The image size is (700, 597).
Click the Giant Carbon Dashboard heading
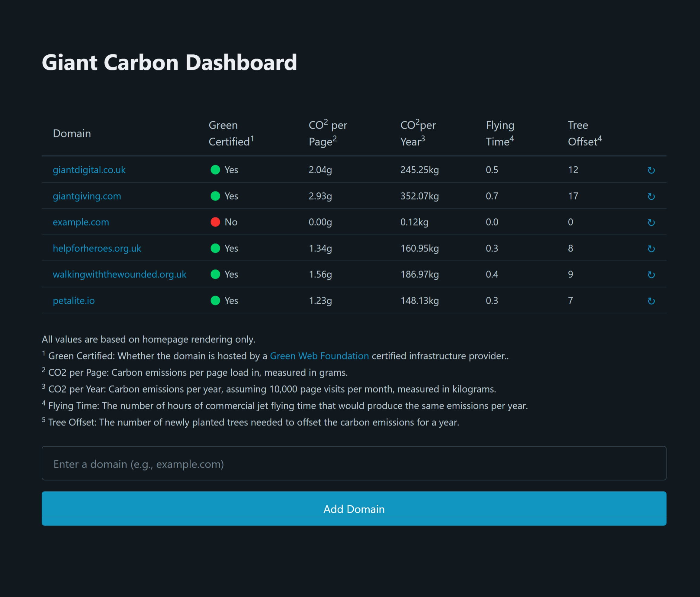169,63
